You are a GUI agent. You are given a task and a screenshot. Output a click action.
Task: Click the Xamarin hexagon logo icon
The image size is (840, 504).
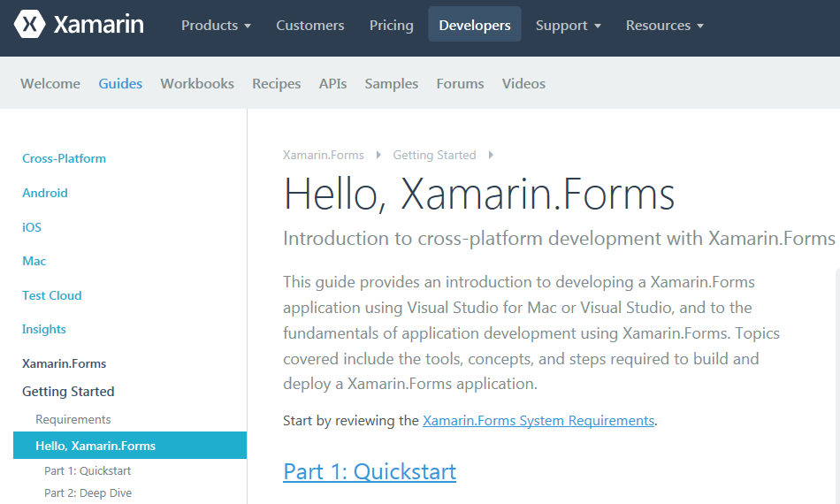(30, 25)
